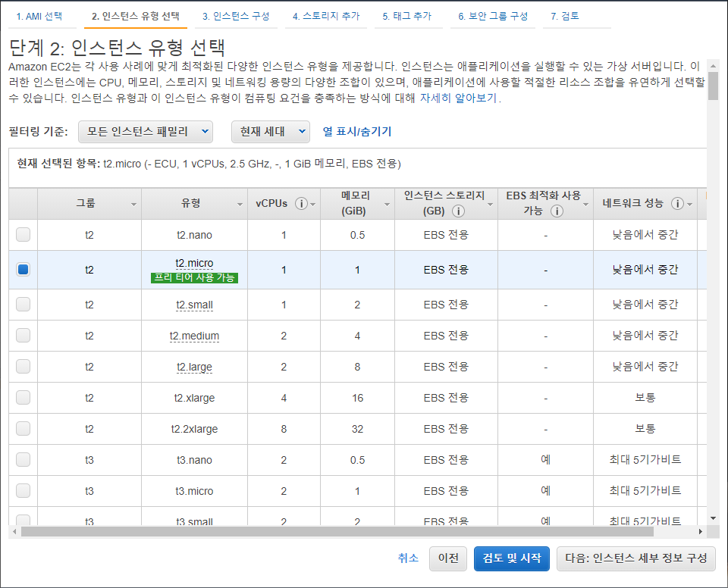
Task: Click the vertical scrollbar up arrow
Action: [713, 65]
